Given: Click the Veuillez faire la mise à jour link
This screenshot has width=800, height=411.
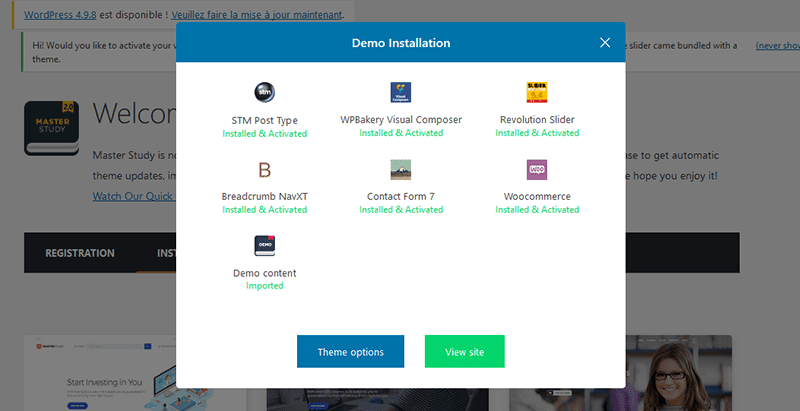Looking at the screenshot, I should pyautogui.click(x=257, y=15).
